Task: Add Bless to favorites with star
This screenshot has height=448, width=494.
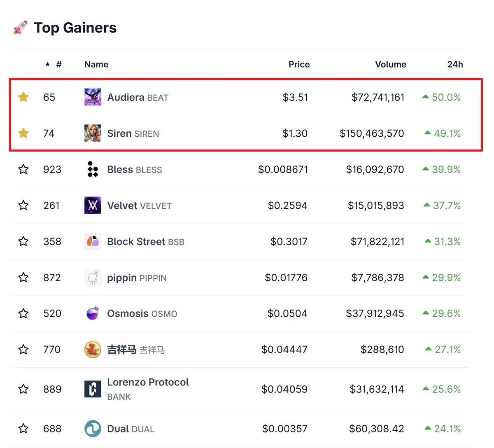Action: (23, 169)
